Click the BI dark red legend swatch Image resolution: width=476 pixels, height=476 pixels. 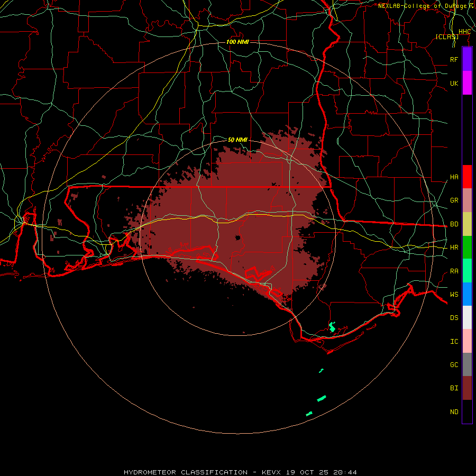tap(467, 388)
